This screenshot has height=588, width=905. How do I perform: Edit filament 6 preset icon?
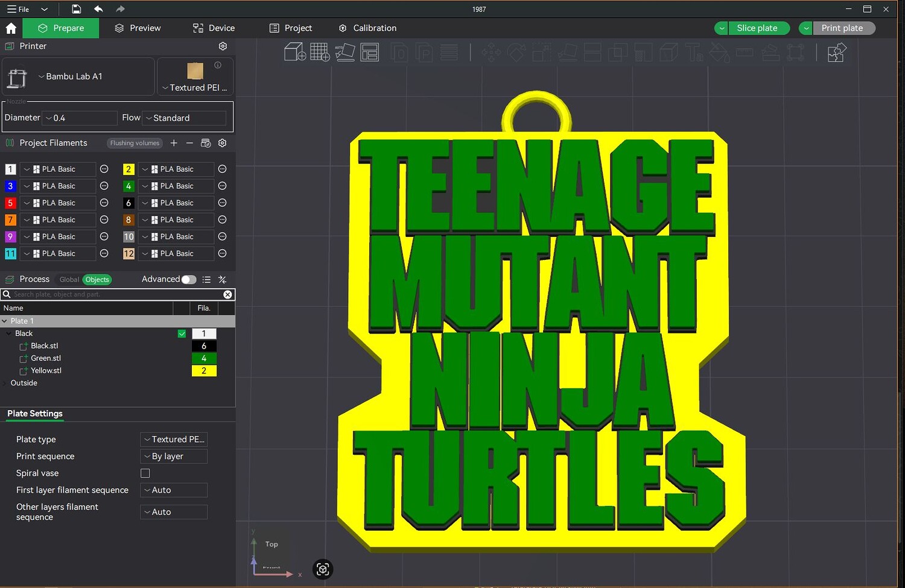[222, 203]
